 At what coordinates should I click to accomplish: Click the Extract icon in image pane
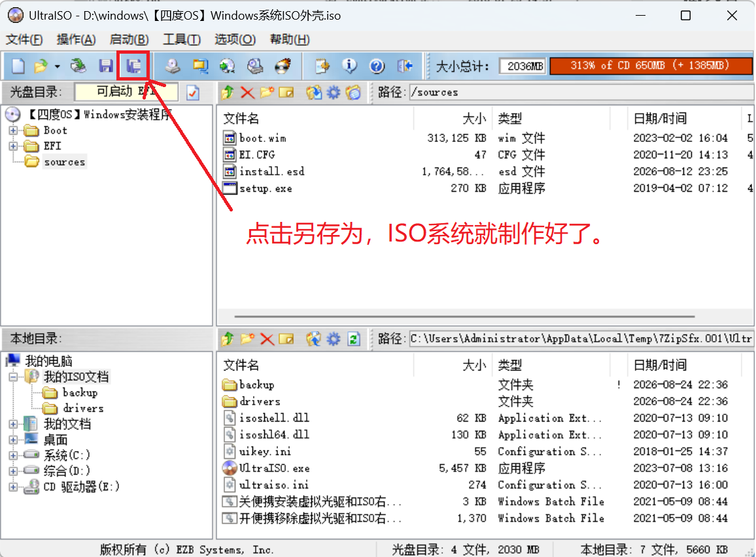(314, 92)
